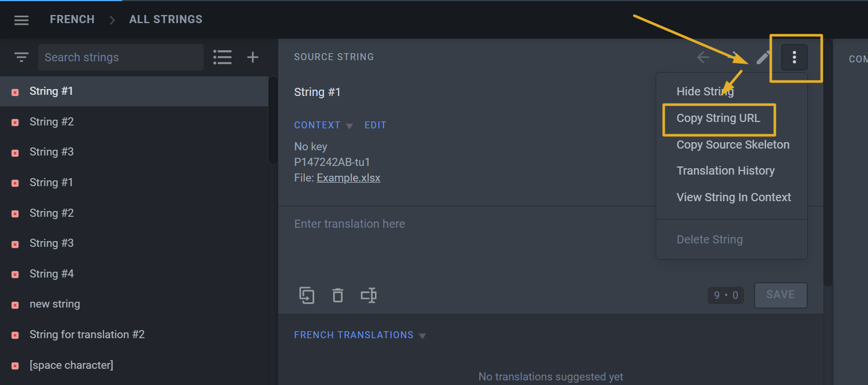
Task: Choose Translation History from the menu
Action: (x=726, y=171)
